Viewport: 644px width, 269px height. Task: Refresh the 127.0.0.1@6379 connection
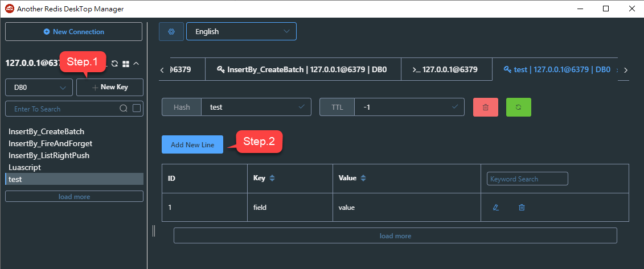click(x=115, y=64)
